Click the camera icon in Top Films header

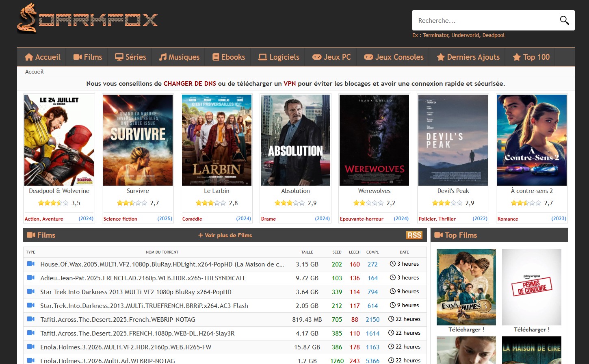[438, 235]
